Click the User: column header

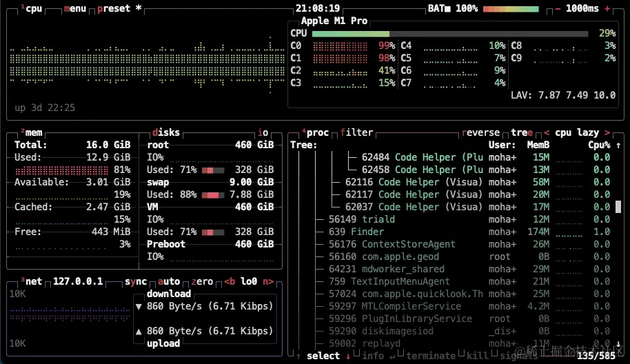pos(502,145)
